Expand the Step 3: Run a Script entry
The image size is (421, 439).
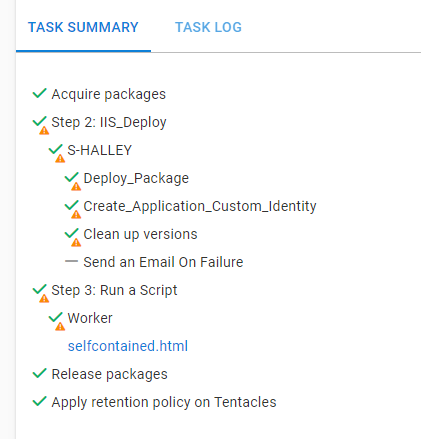(114, 290)
